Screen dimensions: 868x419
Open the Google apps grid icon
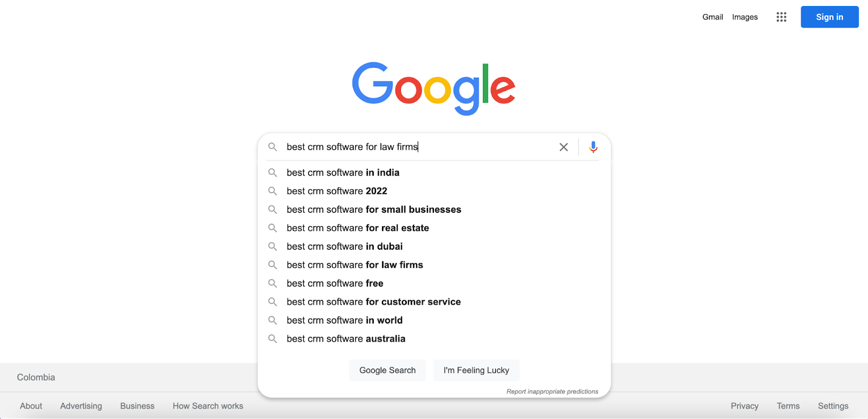pyautogui.click(x=781, y=17)
